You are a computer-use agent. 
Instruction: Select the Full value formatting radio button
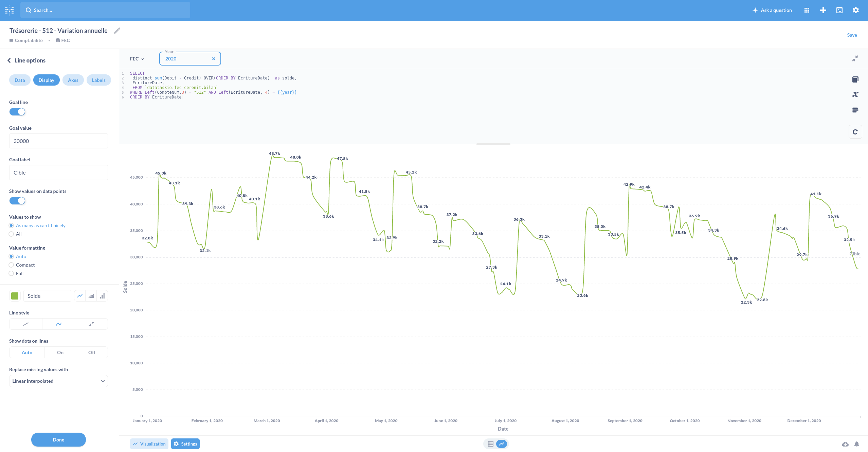pos(12,273)
